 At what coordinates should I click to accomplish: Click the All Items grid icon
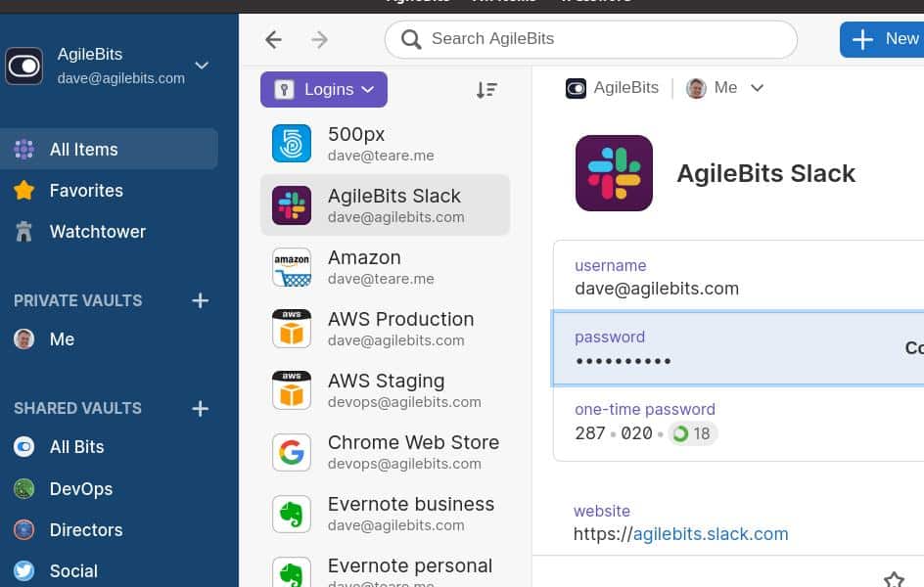pyautogui.click(x=24, y=149)
